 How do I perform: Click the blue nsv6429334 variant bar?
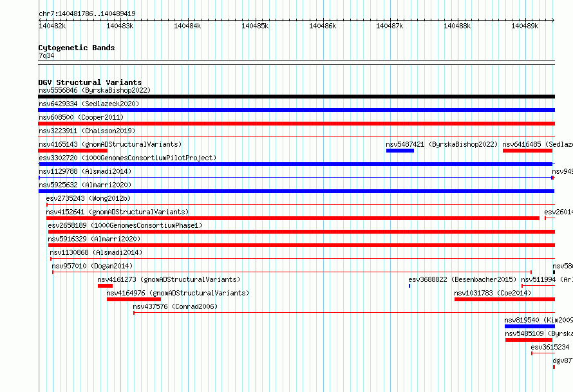click(296, 110)
